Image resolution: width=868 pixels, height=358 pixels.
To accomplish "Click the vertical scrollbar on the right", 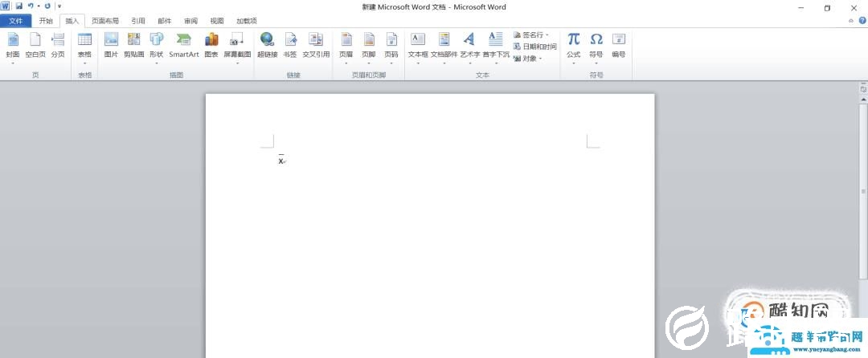I will click(x=863, y=193).
